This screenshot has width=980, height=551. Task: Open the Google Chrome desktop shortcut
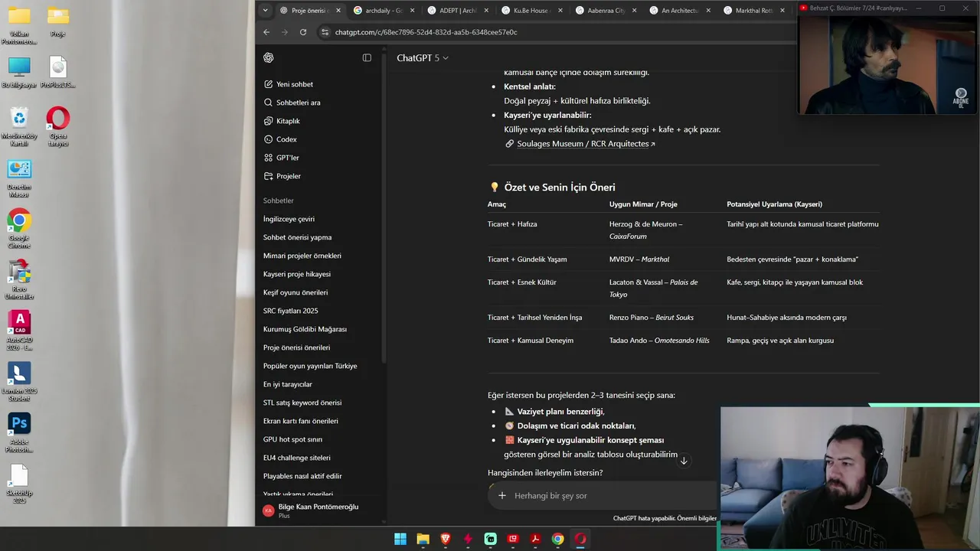point(19,228)
